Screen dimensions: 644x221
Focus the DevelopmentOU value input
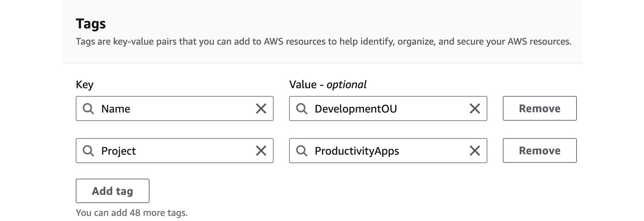tap(388, 109)
